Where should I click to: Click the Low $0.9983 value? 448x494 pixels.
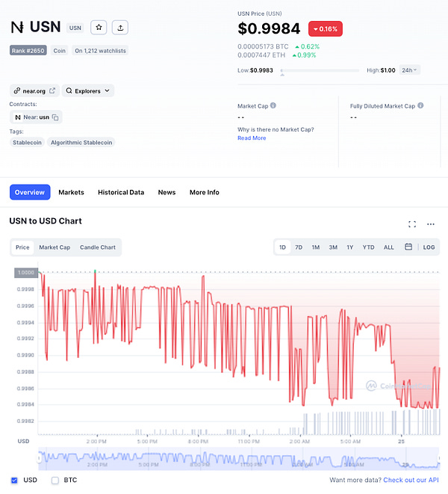[261, 70]
